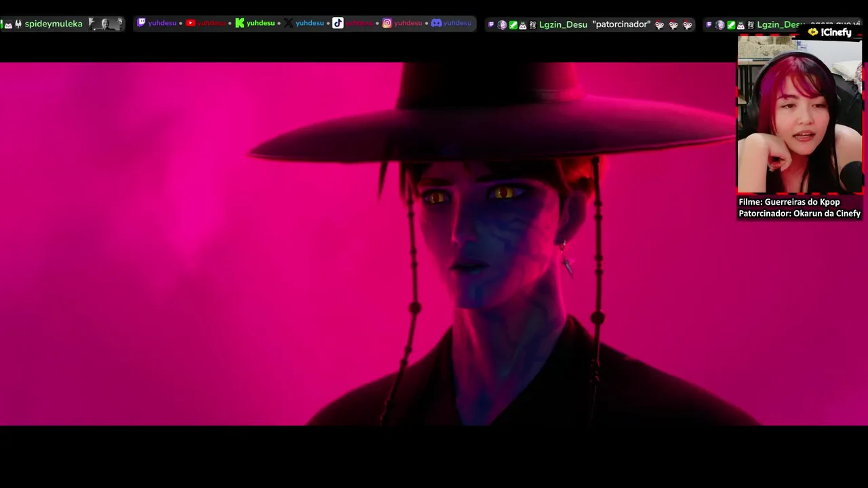Click the movie video frame
Viewport: 868px width, 488px height.
(x=434, y=244)
